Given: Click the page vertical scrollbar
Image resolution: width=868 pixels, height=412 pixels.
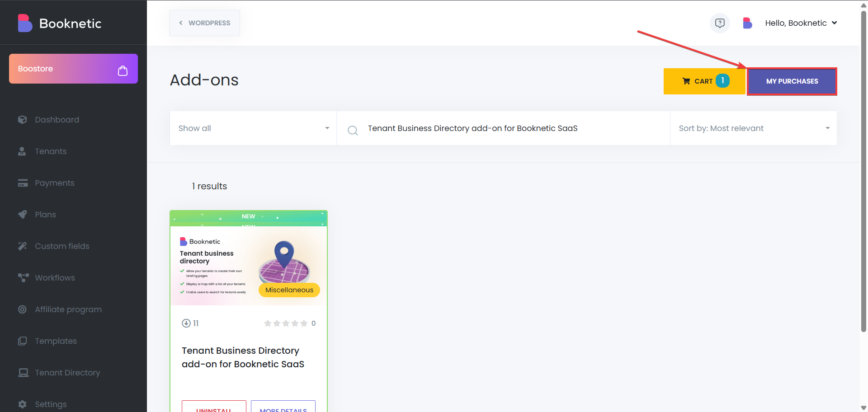Looking at the screenshot, I should 863,172.
